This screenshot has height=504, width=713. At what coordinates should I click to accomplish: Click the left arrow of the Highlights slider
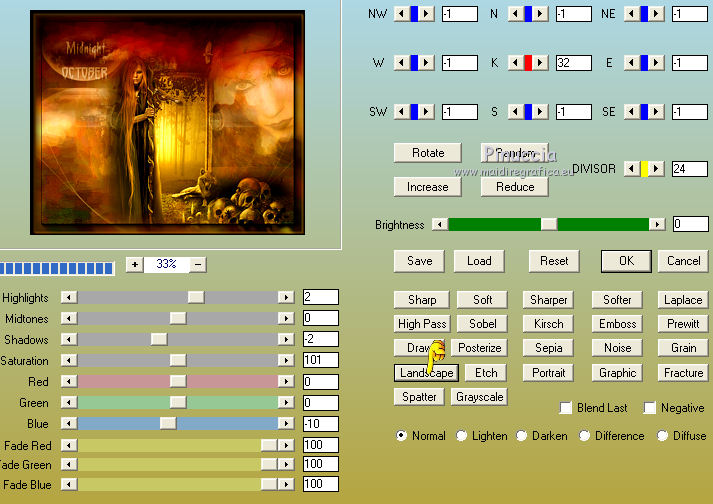(69, 297)
